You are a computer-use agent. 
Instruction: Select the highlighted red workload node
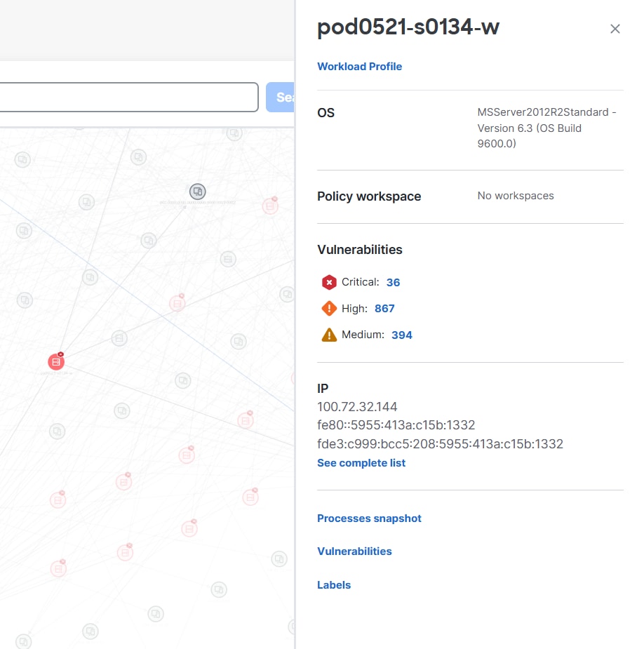click(56, 362)
